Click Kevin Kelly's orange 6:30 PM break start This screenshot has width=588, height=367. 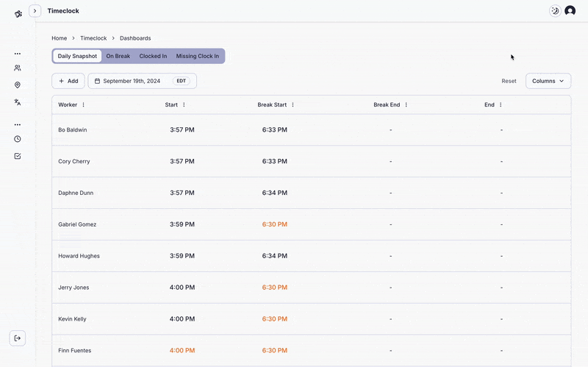point(274,319)
